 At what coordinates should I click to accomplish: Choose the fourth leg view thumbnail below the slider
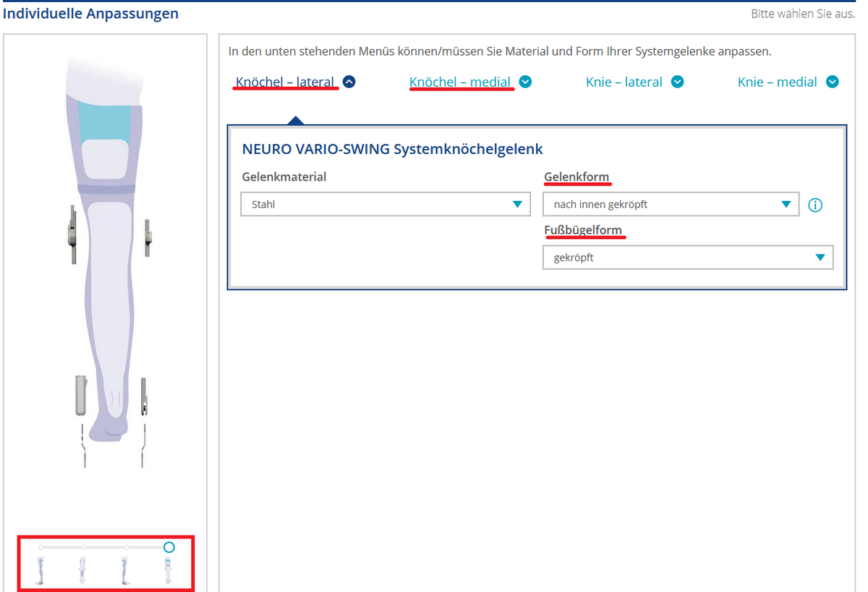168,570
